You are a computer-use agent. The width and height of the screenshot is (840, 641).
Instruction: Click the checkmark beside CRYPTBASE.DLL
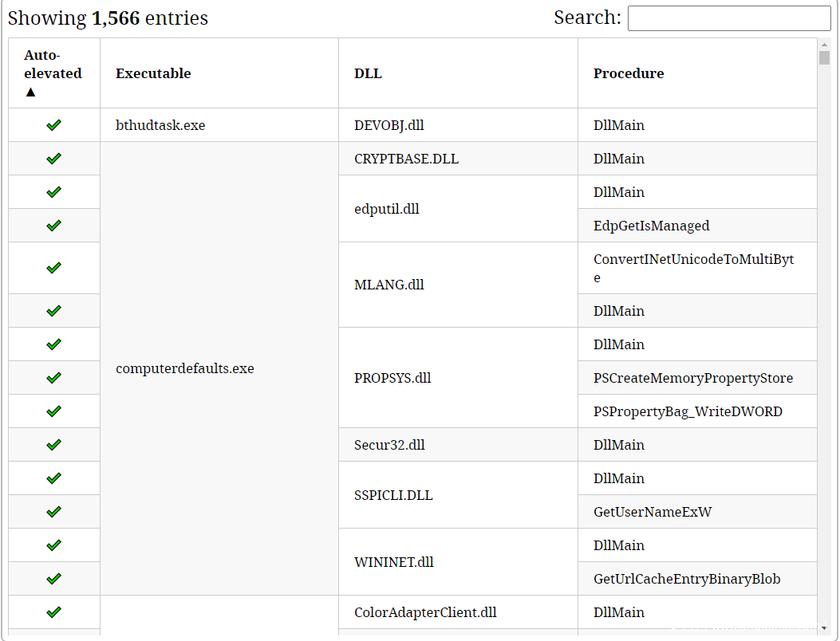point(53,159)
